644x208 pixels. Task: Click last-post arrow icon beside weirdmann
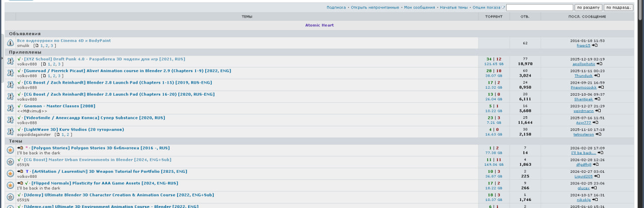point(597,111)
